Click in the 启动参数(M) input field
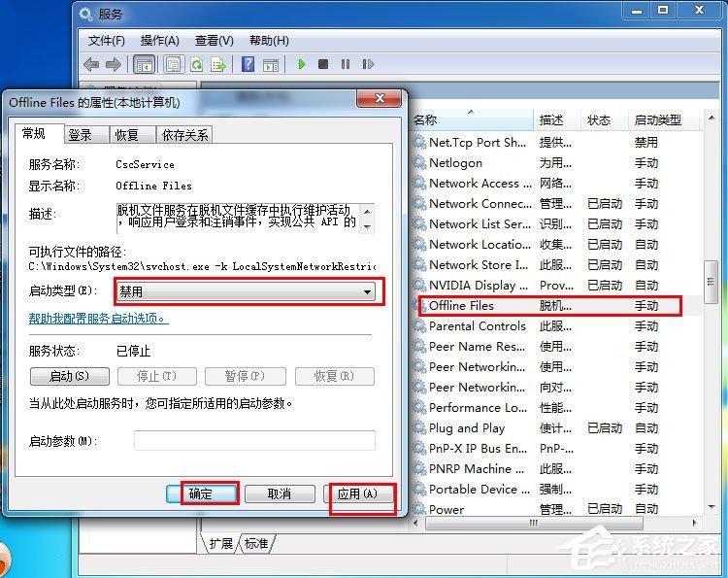 [x=254, y=440]
